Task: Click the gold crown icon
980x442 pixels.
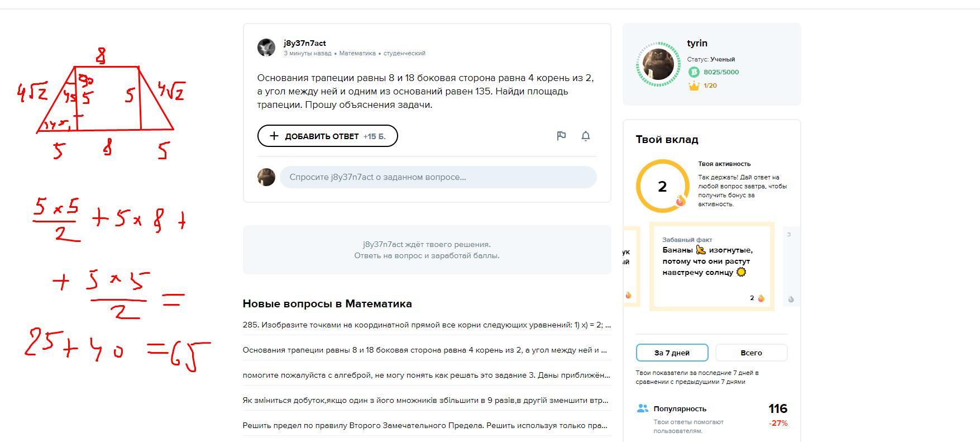Action: (x=694, y=85)
